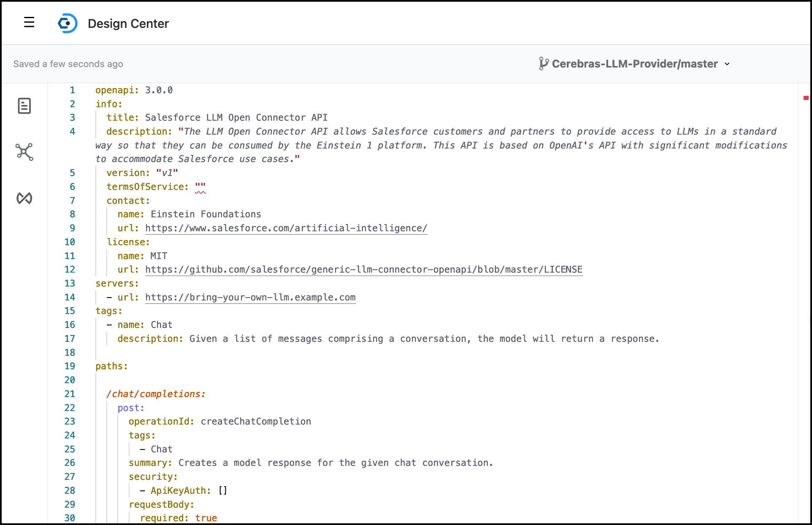
Task: Click 'operationId: createChatCompletion' text
Action: pyautogui.click(x=220, y=422)
